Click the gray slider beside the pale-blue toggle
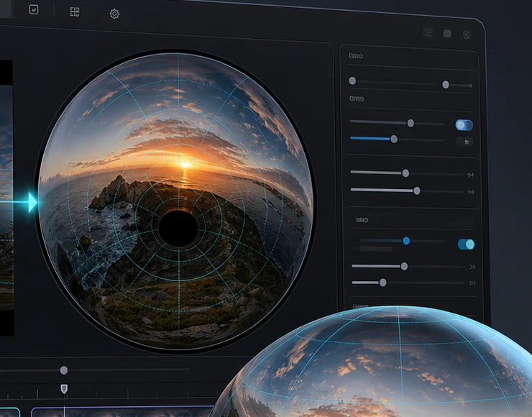 (x=397, y=122)
